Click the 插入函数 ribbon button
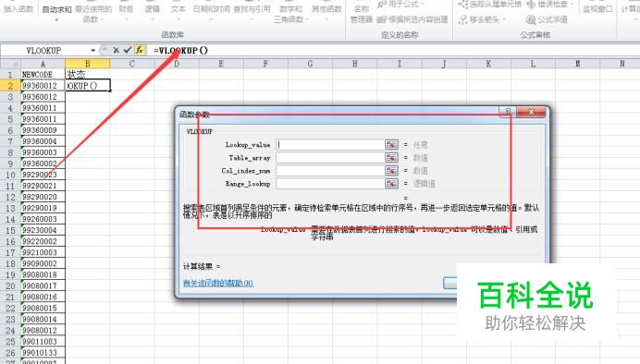 (x=18, y=8)
